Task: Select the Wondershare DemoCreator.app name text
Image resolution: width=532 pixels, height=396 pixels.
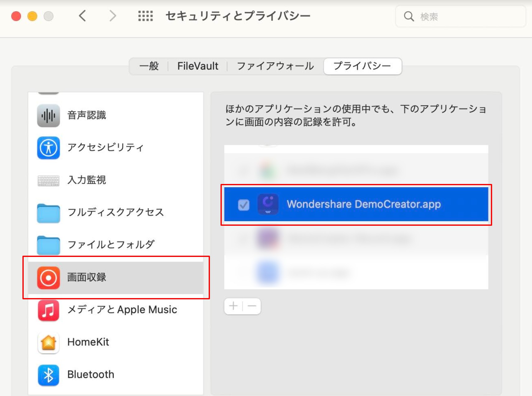Action: point(364,204)
